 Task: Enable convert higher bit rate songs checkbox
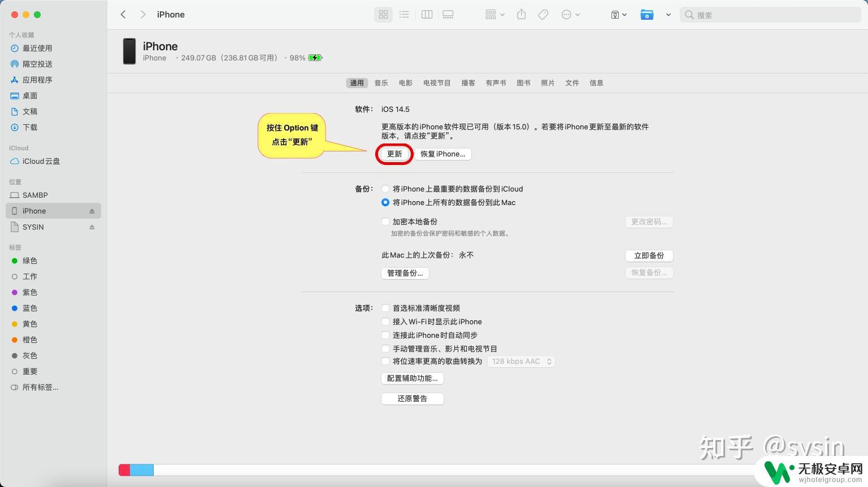tap(385, 361)
